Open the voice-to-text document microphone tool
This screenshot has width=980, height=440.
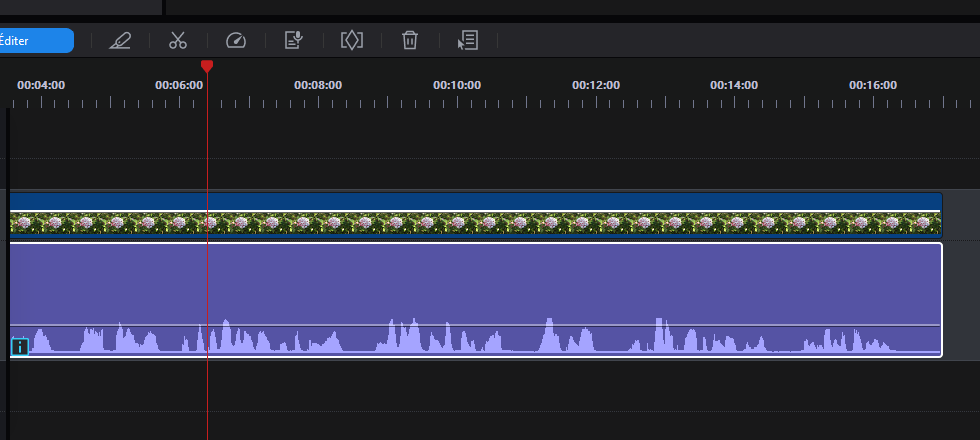pyautogui.click(x=294, y=41)
